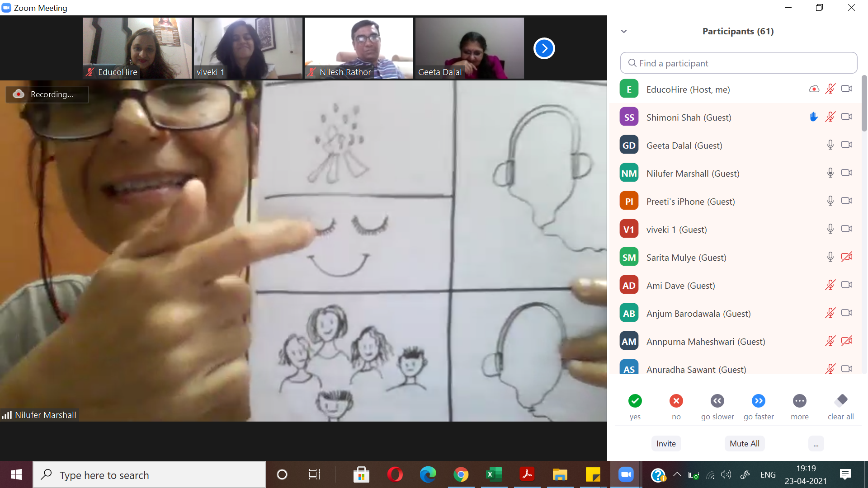
Task: Click the Invite button
Action: [666, 444]
